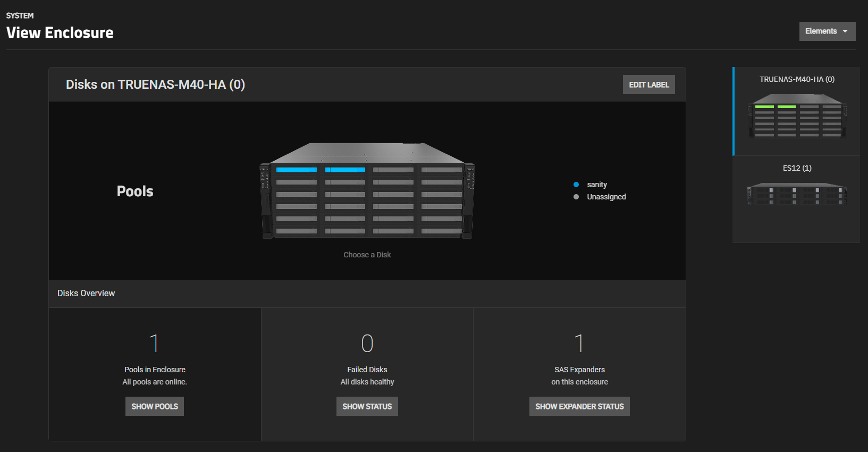Click the gray Unassigned legend dot
The width and height of the screenshot is (868, 452).
tap(576, 197)
